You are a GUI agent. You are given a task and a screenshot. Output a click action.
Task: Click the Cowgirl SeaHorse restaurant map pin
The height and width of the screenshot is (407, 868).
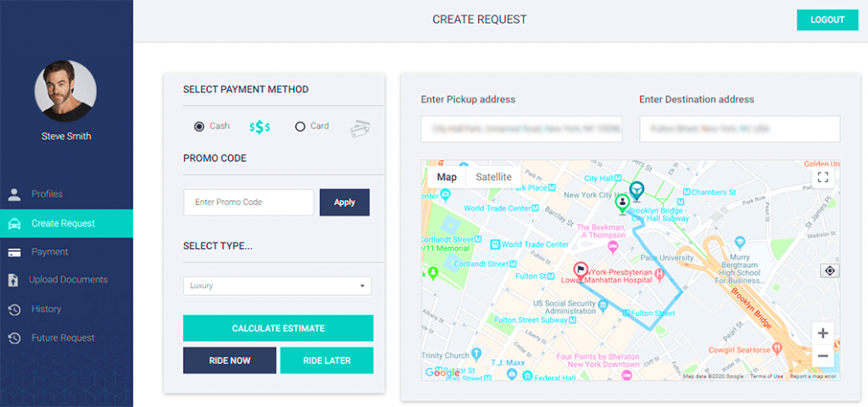[777, 348]
